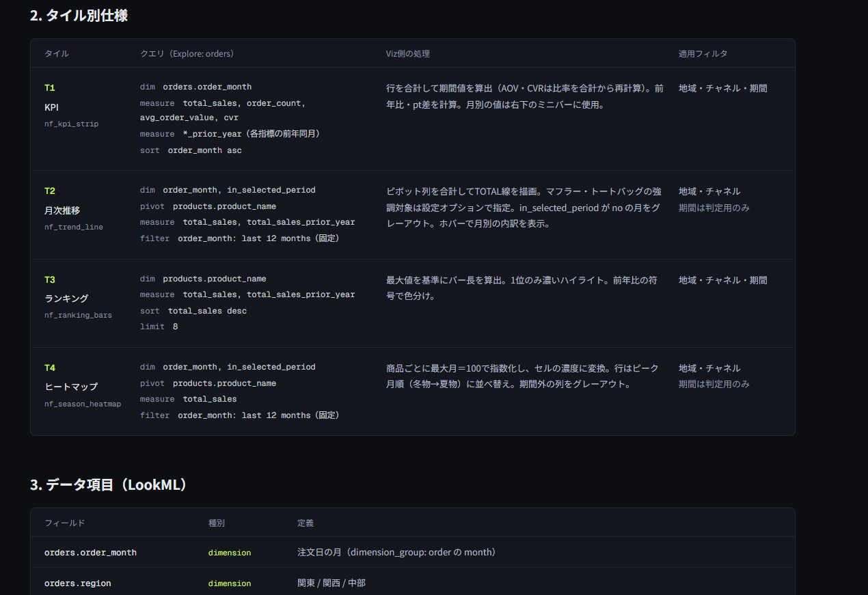Click the dimension tag for orders.region

[x=230, y=584]
